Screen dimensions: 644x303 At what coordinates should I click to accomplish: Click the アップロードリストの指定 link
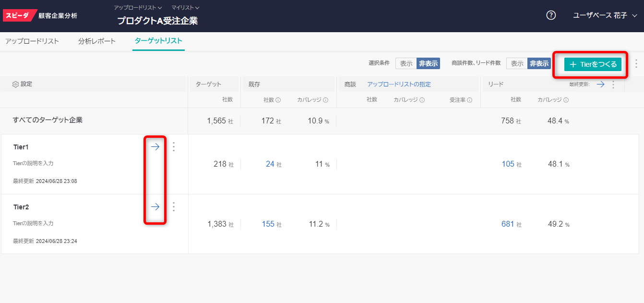coord(399,85)
